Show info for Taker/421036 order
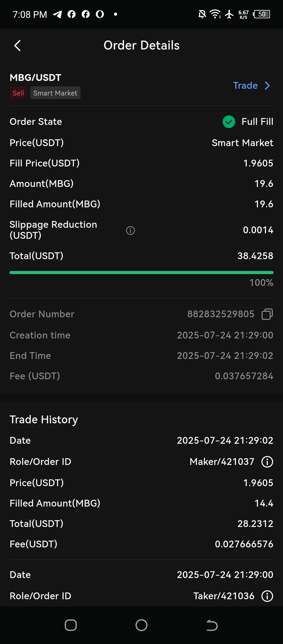The image size is (283, 644). point(267,596)
